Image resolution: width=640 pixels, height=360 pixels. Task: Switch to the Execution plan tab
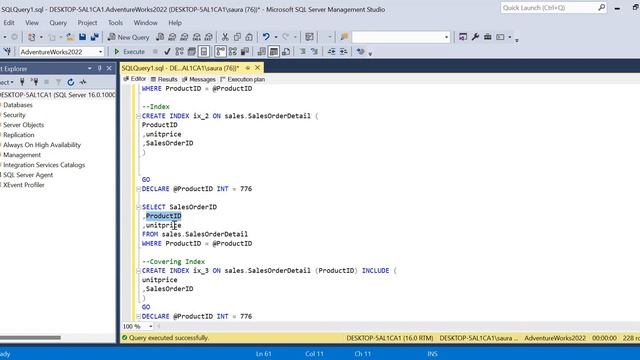tap(242, 79)
